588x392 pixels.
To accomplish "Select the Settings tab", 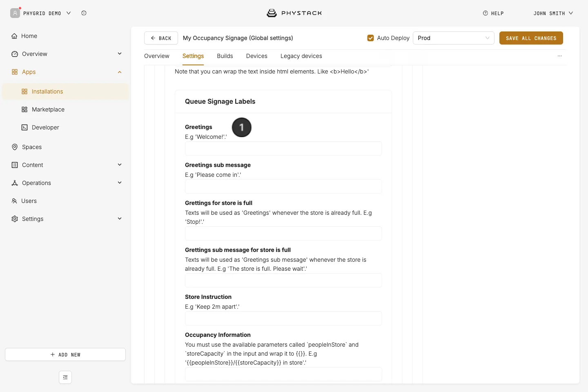I will pos(193,56).
